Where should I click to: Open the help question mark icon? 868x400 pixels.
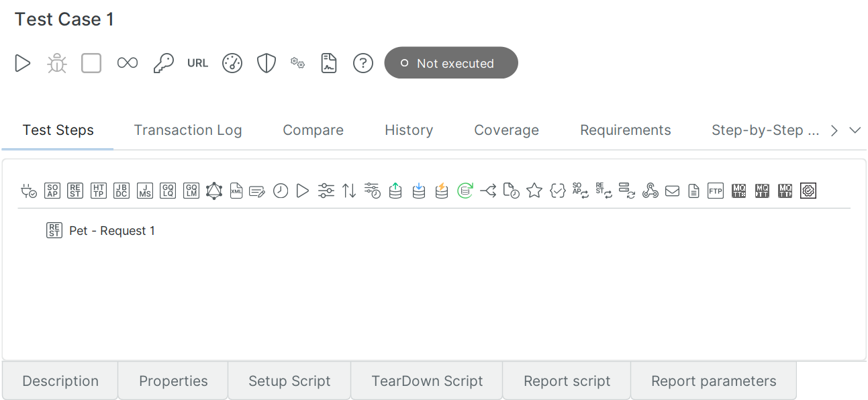coord(363,63)
